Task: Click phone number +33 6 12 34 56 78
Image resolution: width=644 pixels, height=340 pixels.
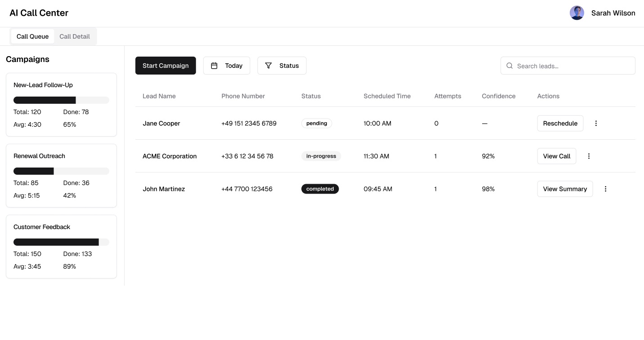Action: [247, 156]
